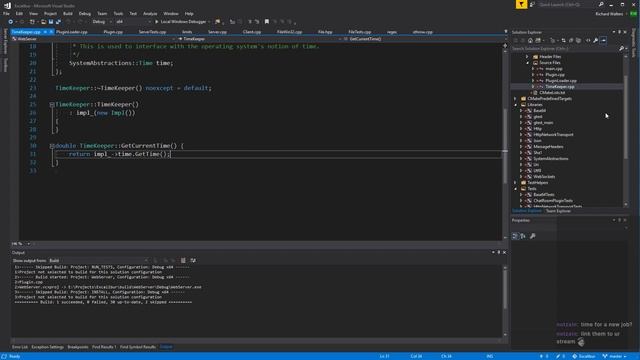This screenshot has height=360, width=640.
Task: Click the Save file toolbar icon
Action: tap(51, 22)
